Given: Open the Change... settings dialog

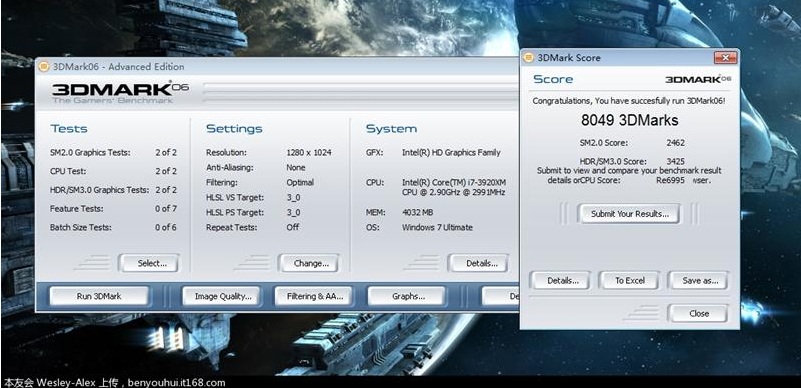Looking at the screenshot, I should [309, 264].
